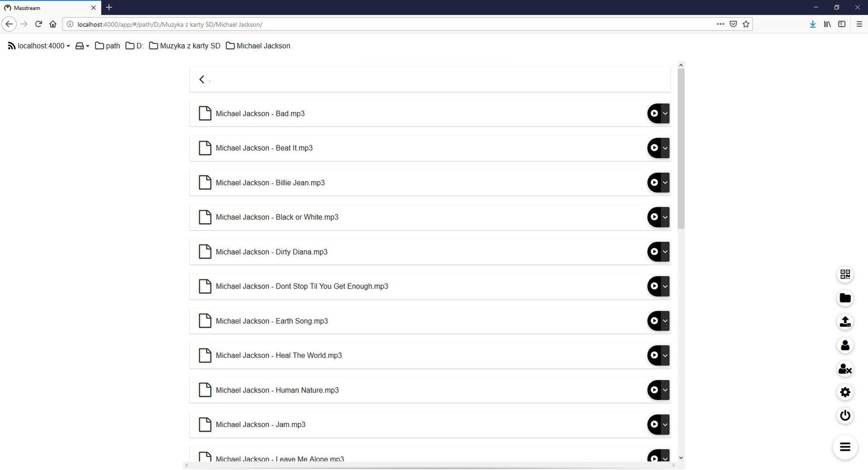Play Dirty Diana.mp3
868x470 pixels.
pos(654,252)
